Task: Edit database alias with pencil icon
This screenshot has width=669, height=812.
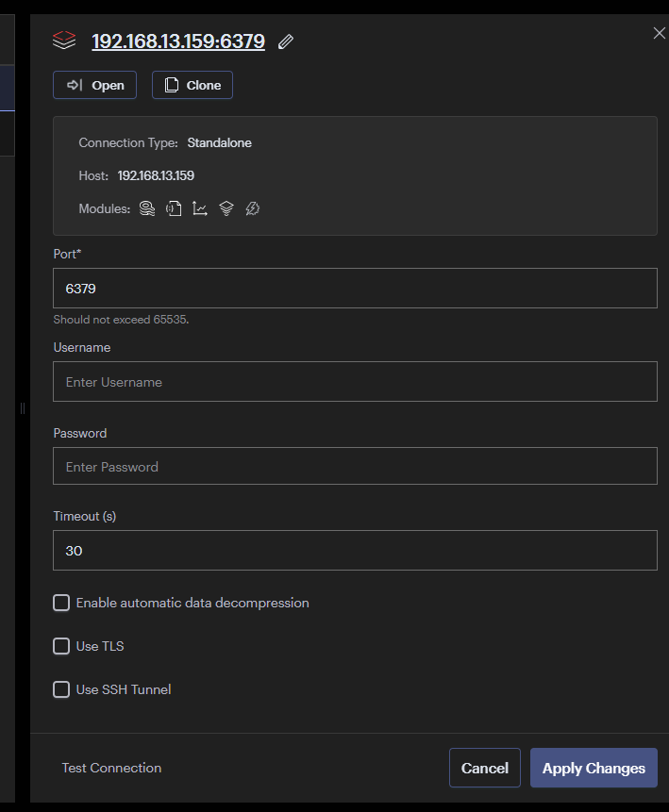Action: coord(286,41)
